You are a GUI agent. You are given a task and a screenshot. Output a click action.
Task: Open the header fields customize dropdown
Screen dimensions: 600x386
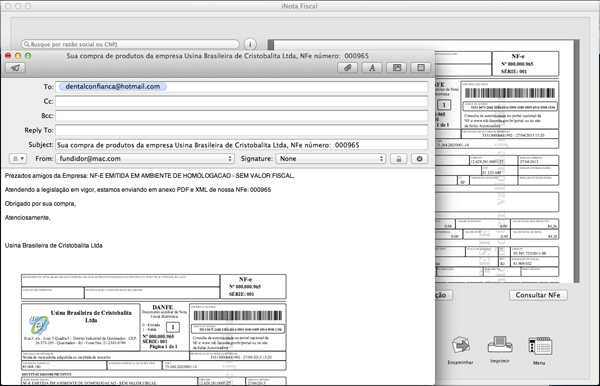tap(18, 158)
